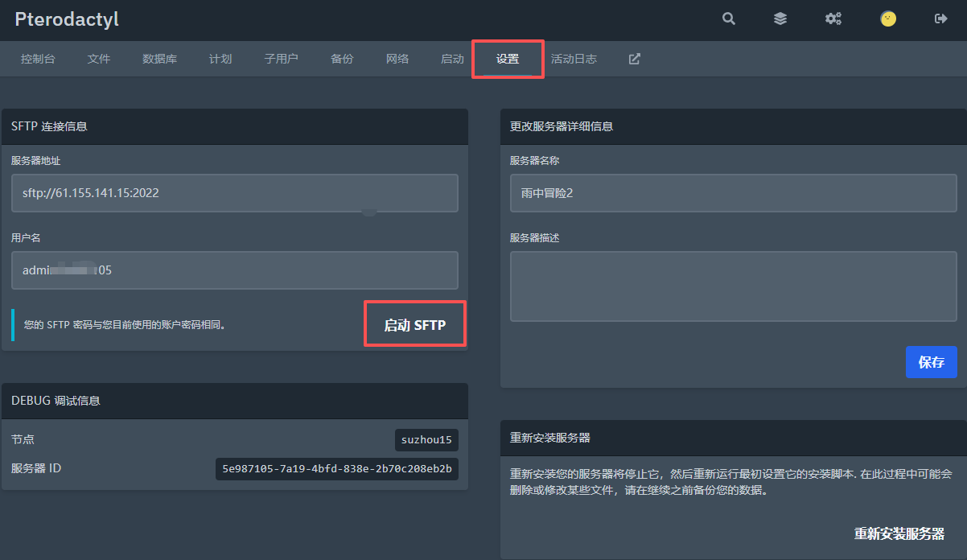Screen dimensions: 967x560
Task: Click the blue 保存 button
Action: (931, 362)
